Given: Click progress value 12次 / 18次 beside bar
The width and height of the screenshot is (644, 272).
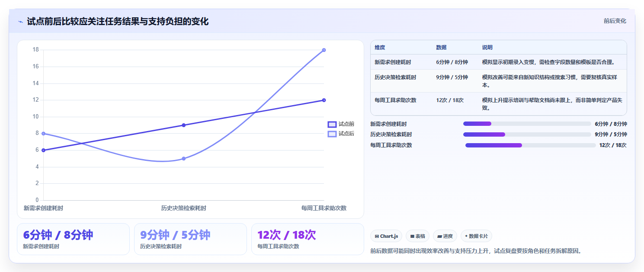Looking at the screenshot, I should tap(613, 145).
